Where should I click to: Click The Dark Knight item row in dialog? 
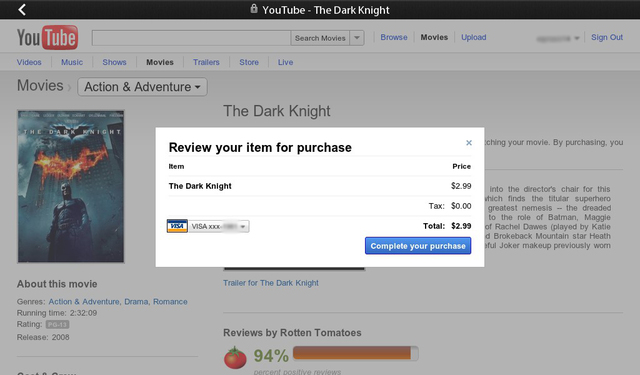point(320,186)
